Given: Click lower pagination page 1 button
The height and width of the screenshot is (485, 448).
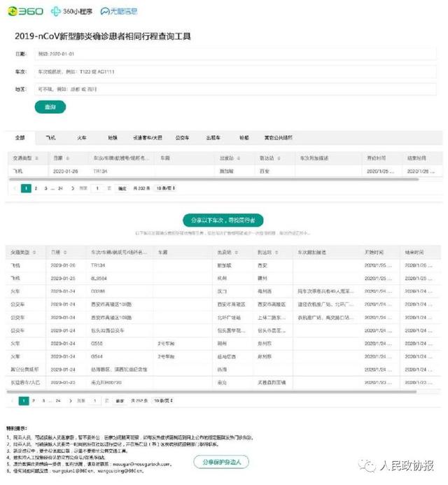Looking at the screenshot, I should pyautogui.click(x=24, y=401).
